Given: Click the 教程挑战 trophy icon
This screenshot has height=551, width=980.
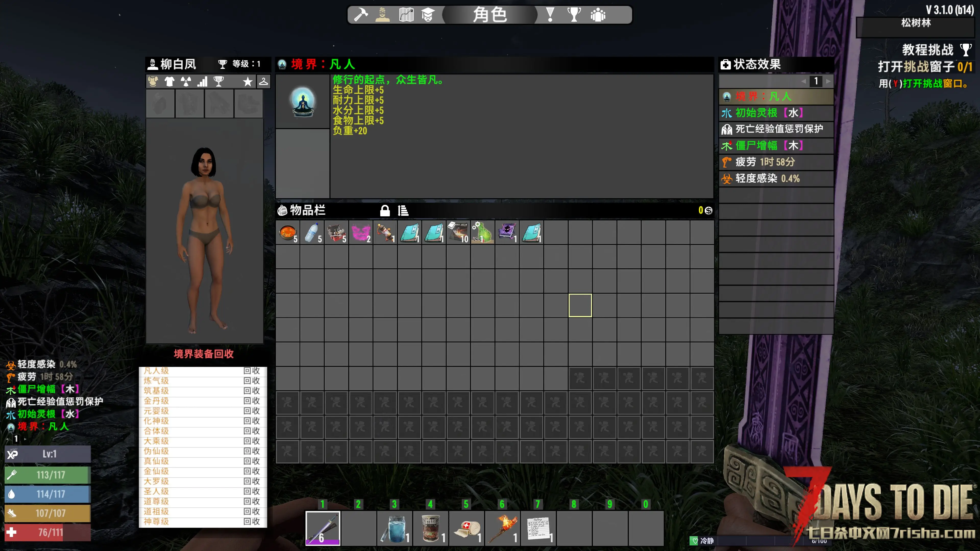Looking at the screenshot, I should point(966,50).
